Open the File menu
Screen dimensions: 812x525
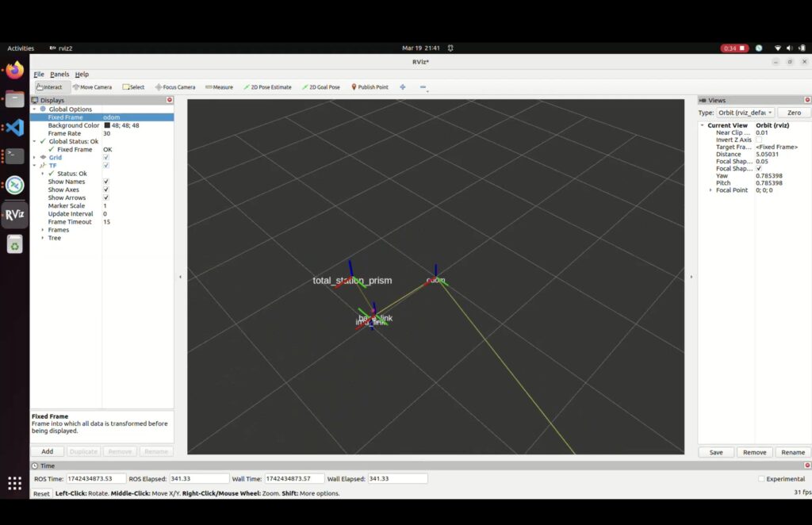39,74
